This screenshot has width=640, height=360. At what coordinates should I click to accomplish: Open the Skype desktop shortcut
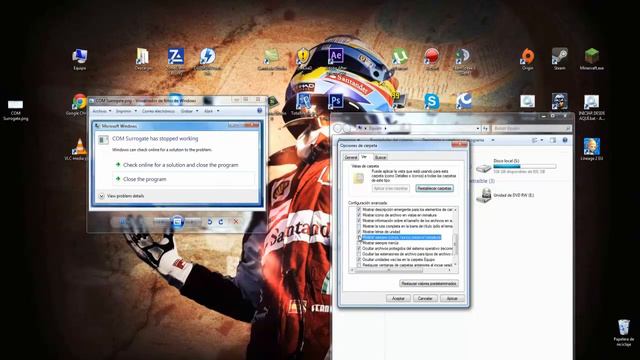(432, 101)
